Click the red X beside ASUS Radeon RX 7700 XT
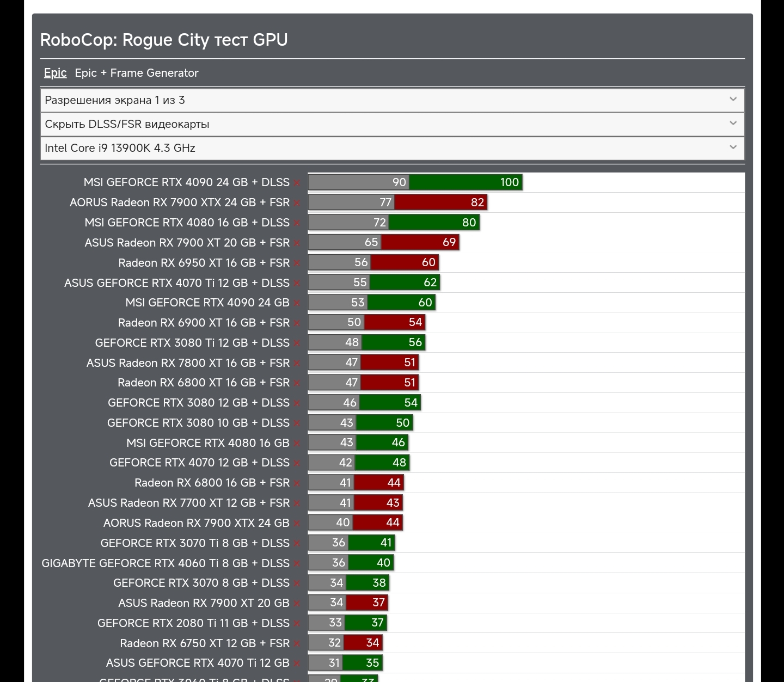The image size is (784, 682). [x=297, y=504]
